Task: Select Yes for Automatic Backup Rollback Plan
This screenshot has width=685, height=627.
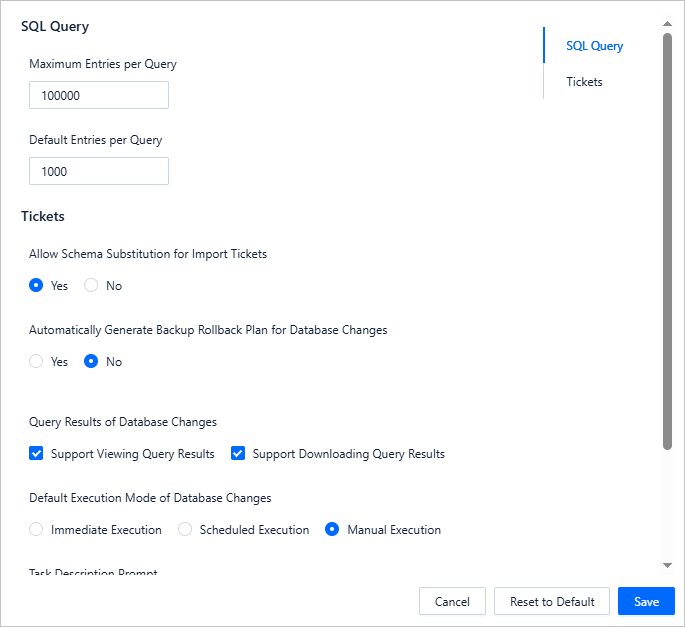Action: point(37,362)
